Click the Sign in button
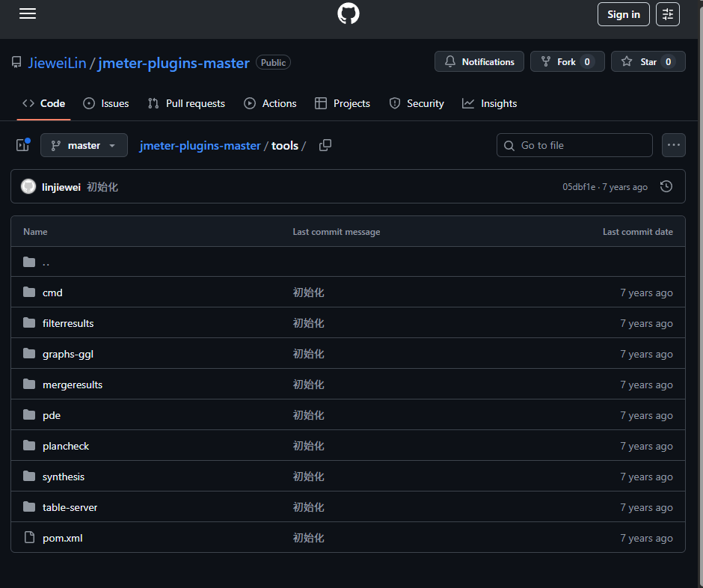The height and width of the screenshot is (588, 703). (x=623, y=14)
